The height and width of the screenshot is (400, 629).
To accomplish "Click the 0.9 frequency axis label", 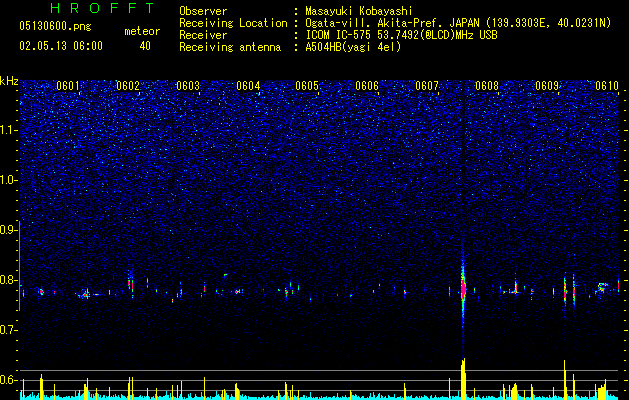I will coord(8,230).
